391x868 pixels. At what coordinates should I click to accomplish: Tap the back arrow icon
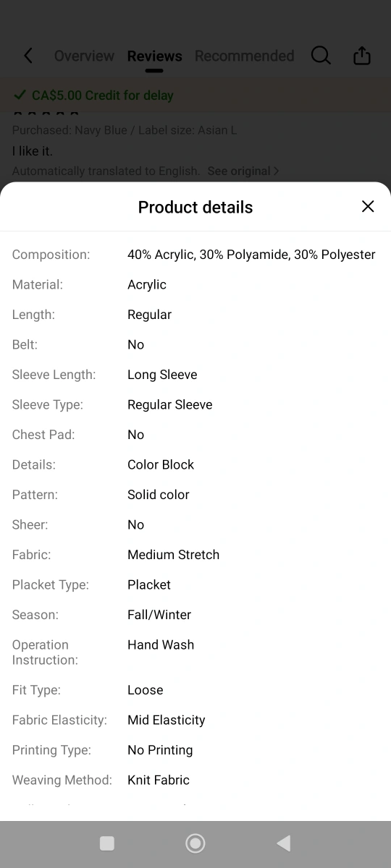[28, 56]
